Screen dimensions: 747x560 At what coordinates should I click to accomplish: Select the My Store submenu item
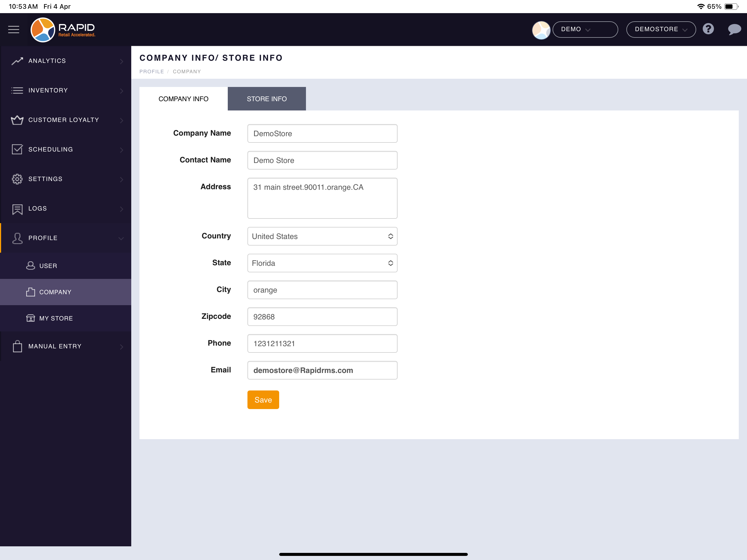click(x=66, y=318)
